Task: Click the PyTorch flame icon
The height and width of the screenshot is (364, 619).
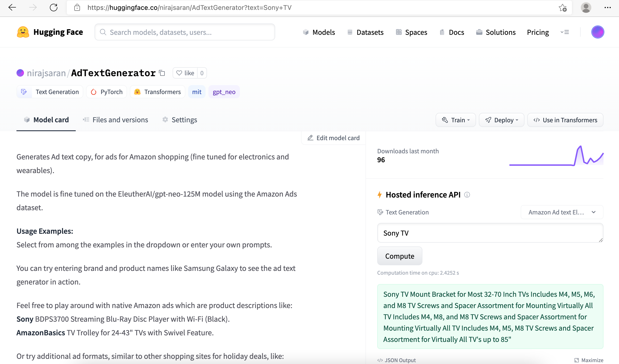Action: pos(94,92)
